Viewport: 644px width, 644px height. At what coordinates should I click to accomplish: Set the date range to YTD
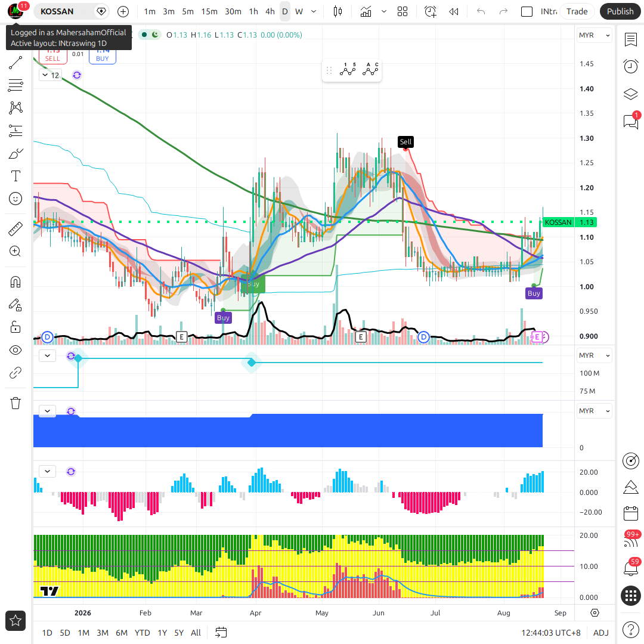point(142,633)
